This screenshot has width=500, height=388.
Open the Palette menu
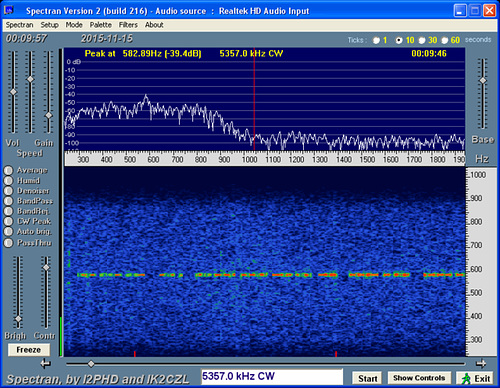pyautogui.click(x=101, y=25)
